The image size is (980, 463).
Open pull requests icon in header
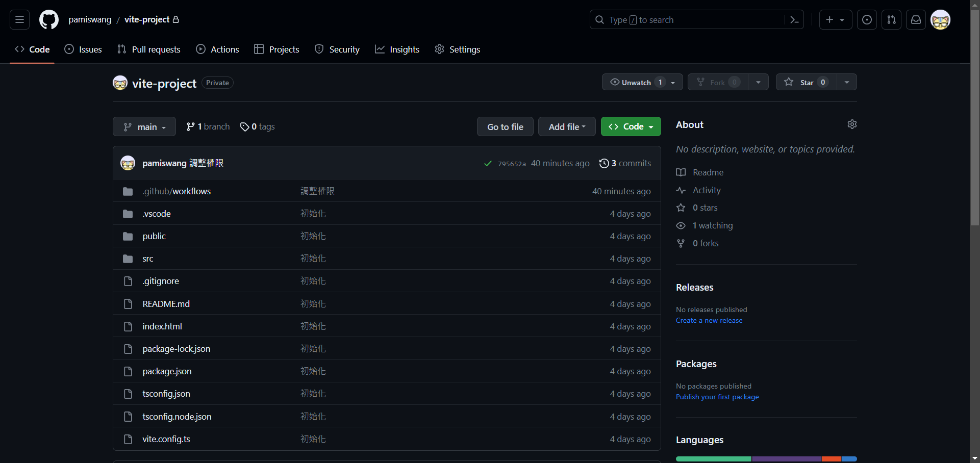pyautogui.click(x=891, y=20)
